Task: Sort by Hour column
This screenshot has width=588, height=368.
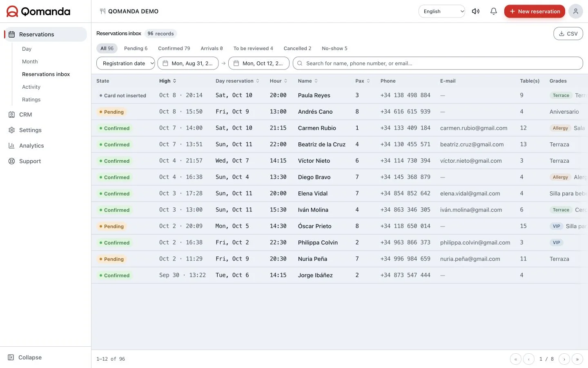Action: tap(278, 81)
